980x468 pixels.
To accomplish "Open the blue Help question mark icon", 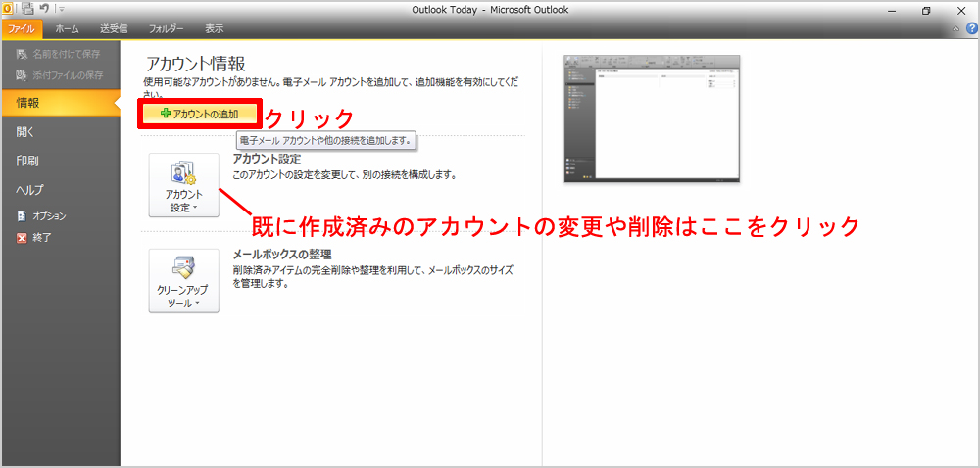I will 970,30.
